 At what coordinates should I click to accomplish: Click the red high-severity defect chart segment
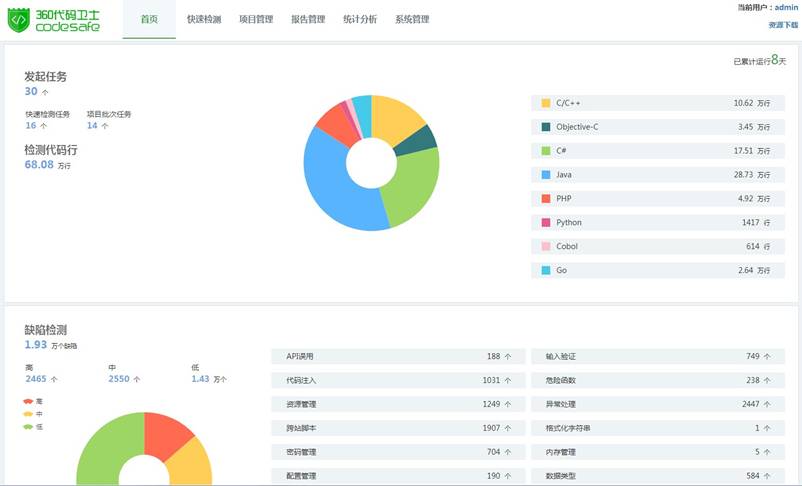tap(165, 432)
